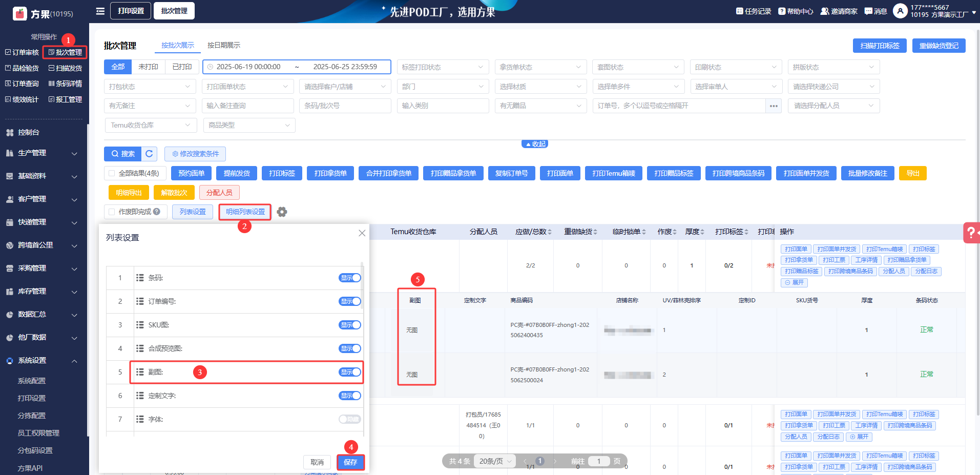The width and height of the screenshot is (980, 475).
Task: Open 扫描发货 in common operations
Action: (65, 68)
